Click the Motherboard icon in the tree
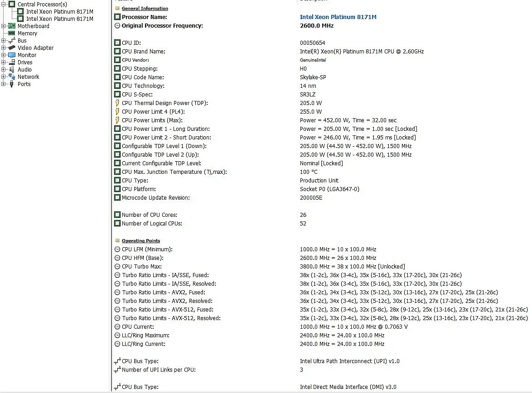The height and width of the screenshot is (393, 532). pyautogui.click(x=11, y=26)
